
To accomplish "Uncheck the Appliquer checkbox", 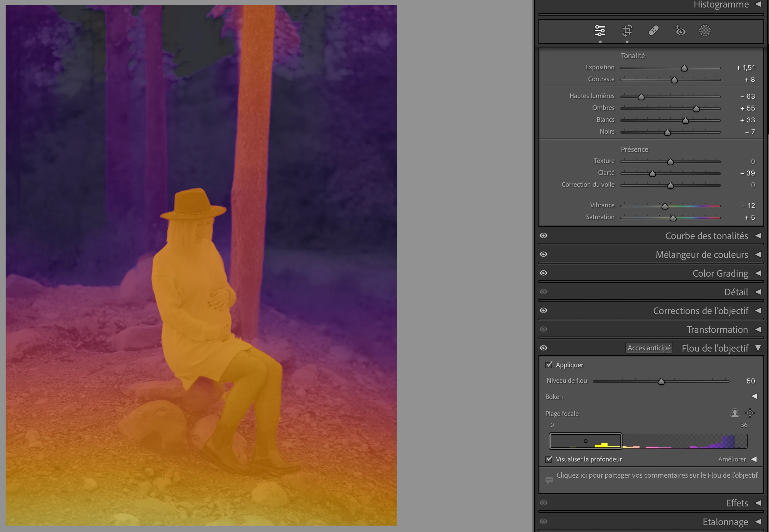I will tap(549, 365).
